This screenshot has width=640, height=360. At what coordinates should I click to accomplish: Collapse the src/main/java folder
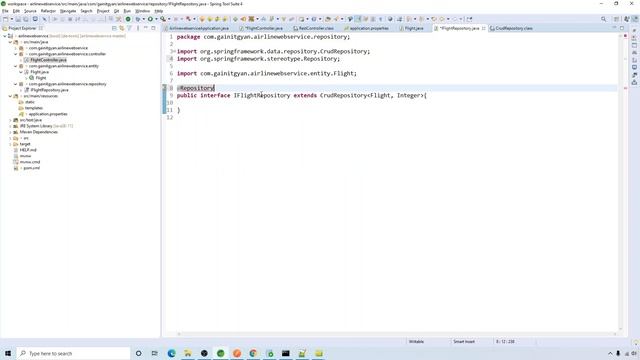(x=10, y=42)
